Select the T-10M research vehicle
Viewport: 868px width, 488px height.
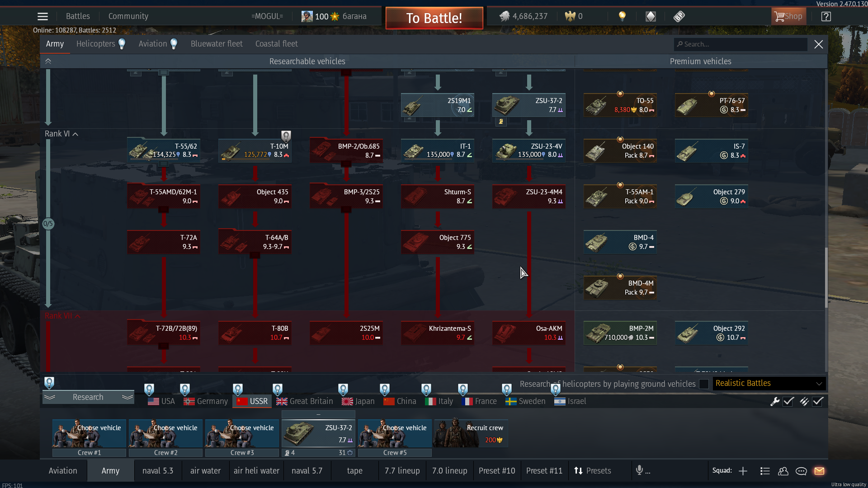click(x=255, y=151)
